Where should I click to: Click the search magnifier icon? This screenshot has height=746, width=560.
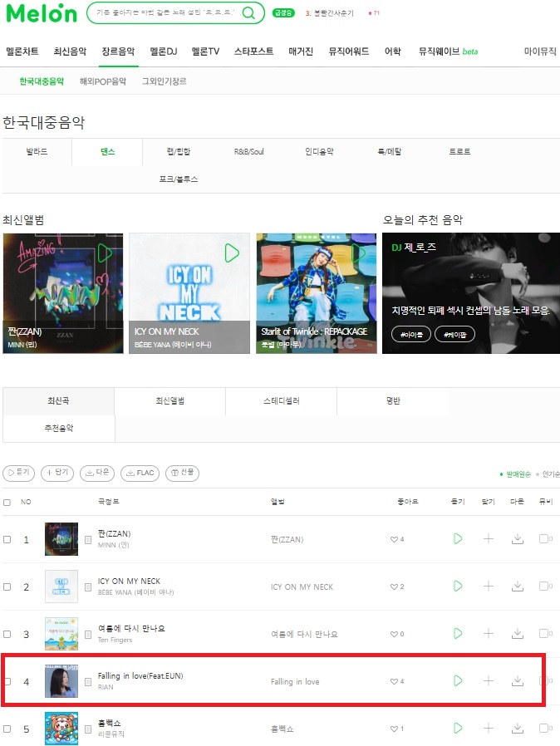(248, 12)
